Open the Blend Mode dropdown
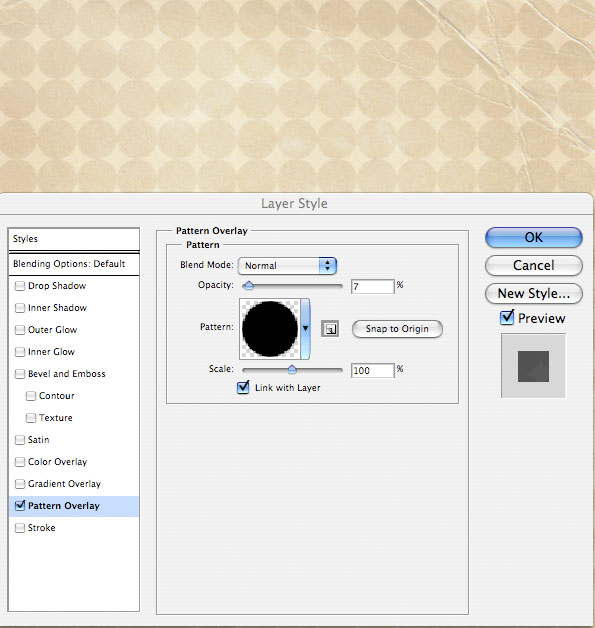This screenshot has width=595, height=628. 287,266
